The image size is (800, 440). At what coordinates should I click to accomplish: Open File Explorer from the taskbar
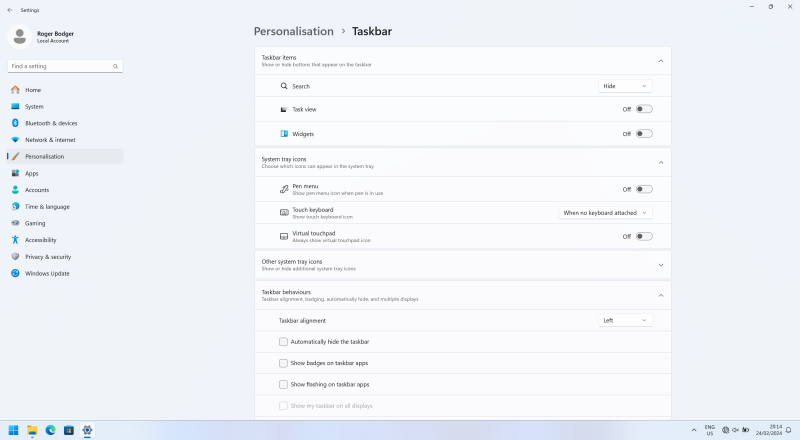coord(32,430)
